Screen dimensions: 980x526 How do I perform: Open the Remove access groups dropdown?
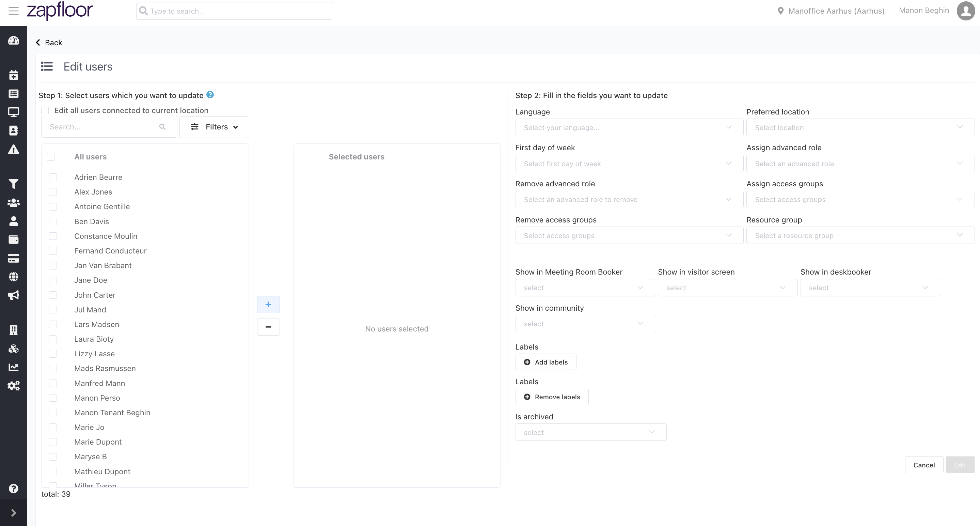coord(629,236)
